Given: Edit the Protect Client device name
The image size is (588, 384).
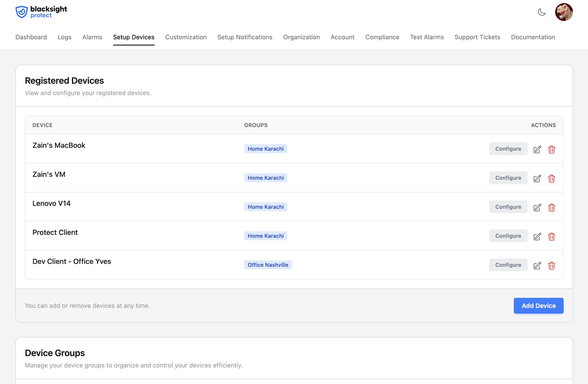Looking at the screenshot, I should (x=537, y=237).
